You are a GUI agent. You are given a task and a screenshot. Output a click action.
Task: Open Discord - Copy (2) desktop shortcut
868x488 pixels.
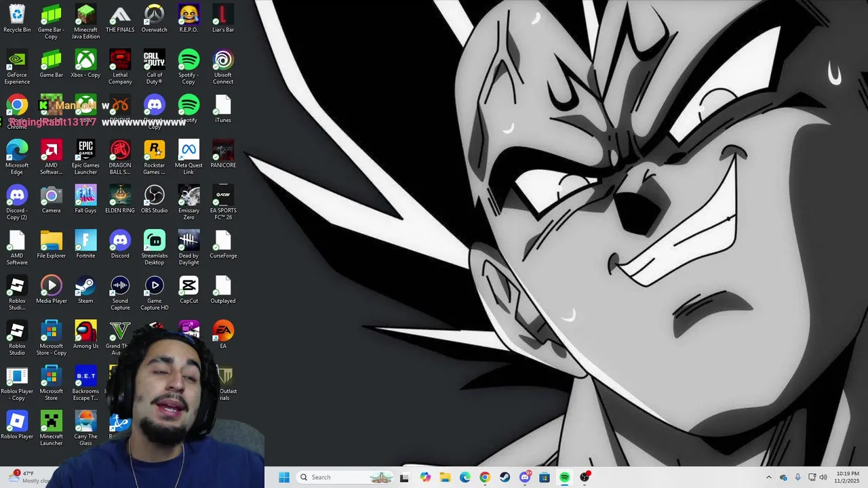(17, 203)
